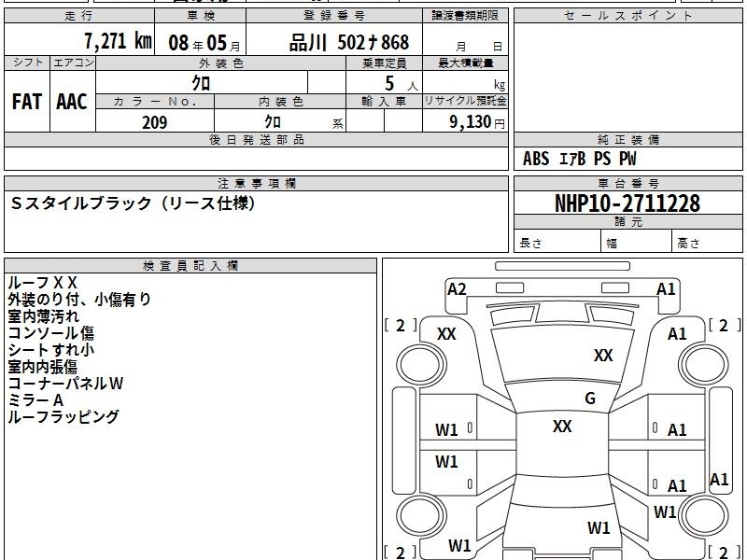Screen dimensions: 747x560
Task: Click the 車検 column header
Action: (x=201, y=16)
